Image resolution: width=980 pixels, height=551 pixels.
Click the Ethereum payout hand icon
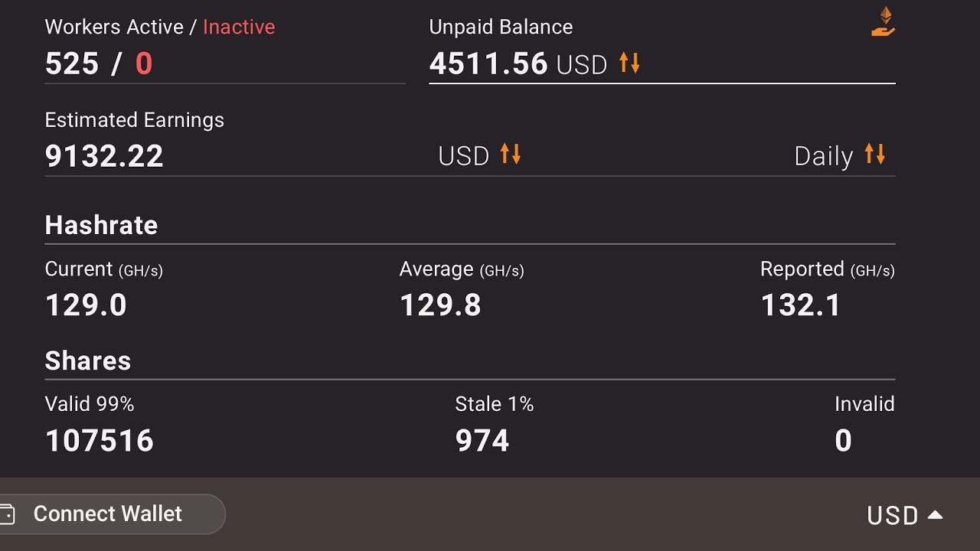(x=884, y=21)
